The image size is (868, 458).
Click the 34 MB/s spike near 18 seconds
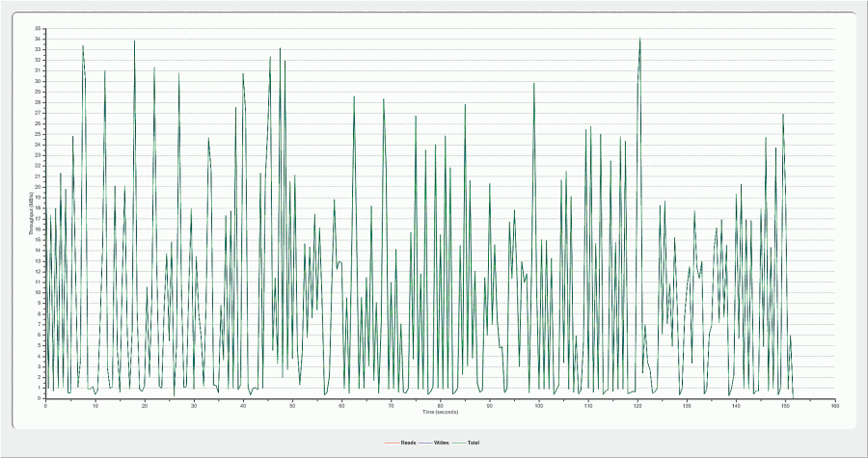point(134,41)
